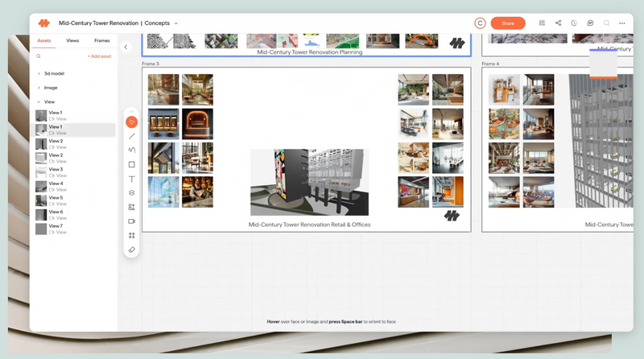
Task: Click the share nodes icon
Action: 558,23
